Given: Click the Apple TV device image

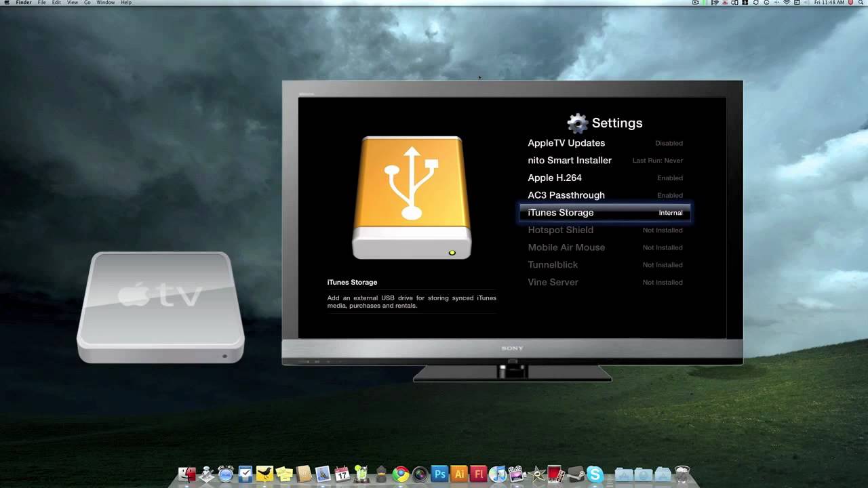Looking at the screenshot, I should tap(161, 307).
